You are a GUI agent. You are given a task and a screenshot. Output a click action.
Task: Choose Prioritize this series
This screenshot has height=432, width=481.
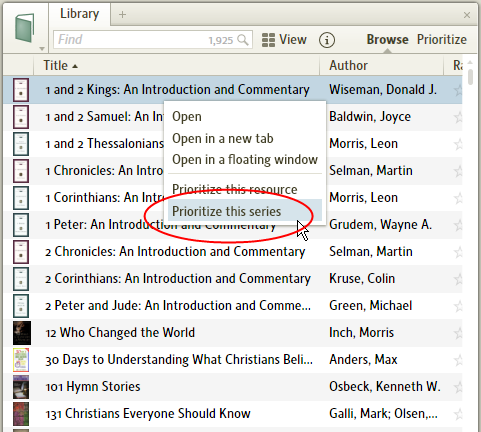[x=245, y=211]
